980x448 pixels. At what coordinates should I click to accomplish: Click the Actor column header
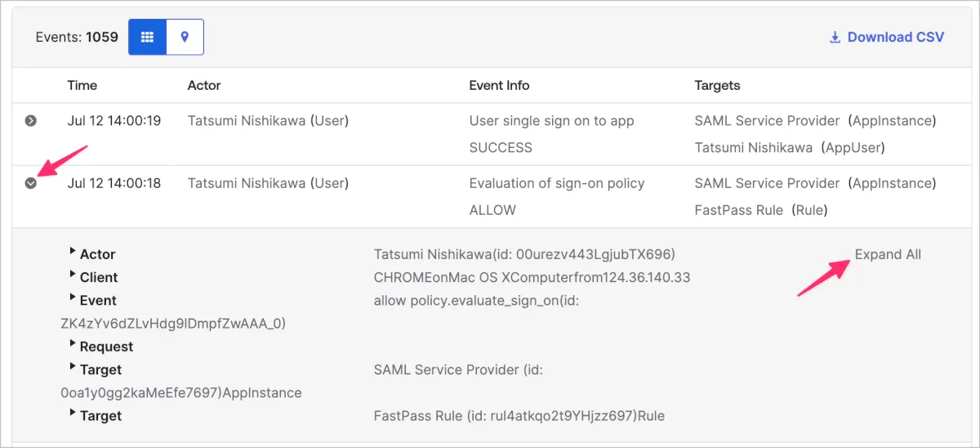(204, 85)
